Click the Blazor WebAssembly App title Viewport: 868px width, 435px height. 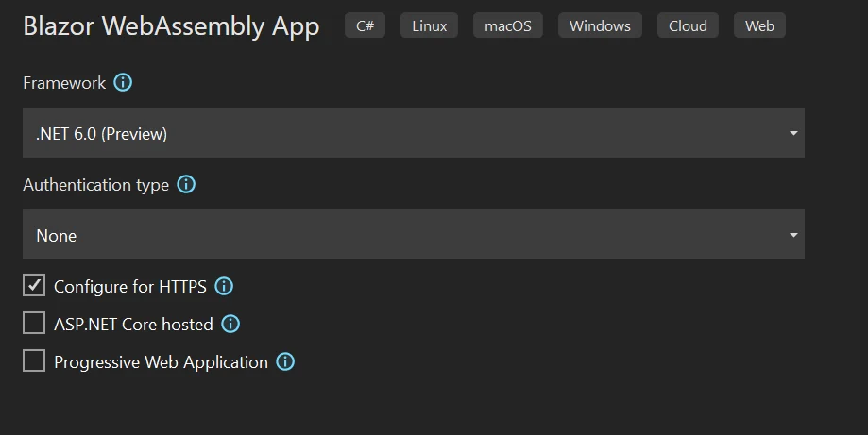(x=171, y=26)
